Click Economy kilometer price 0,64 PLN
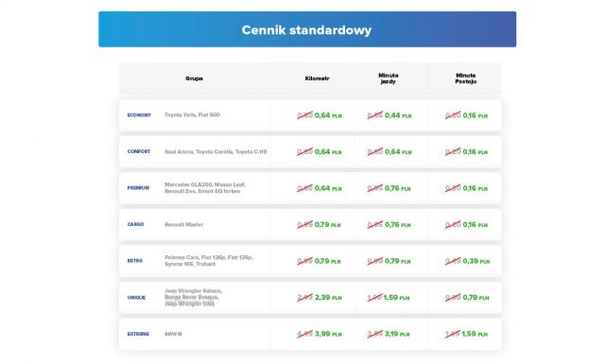The height and width of the screenshot is (364, 608). click(328, 115)
